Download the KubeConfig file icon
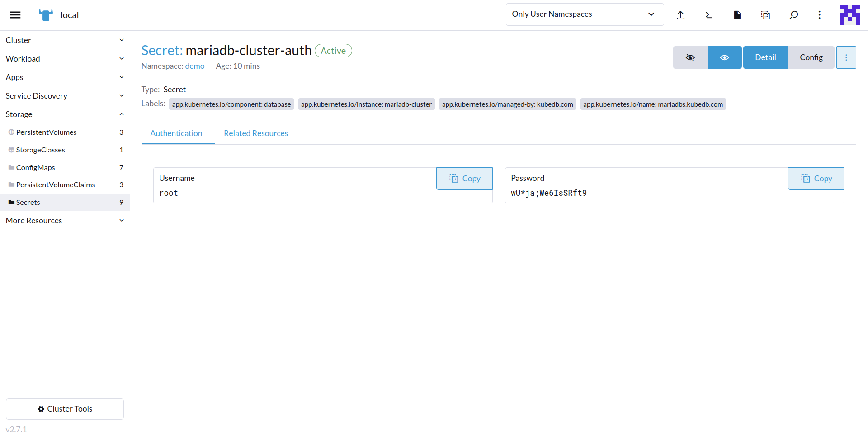The width and height of the screenshot is (868, 440). [x=737, y=15]
